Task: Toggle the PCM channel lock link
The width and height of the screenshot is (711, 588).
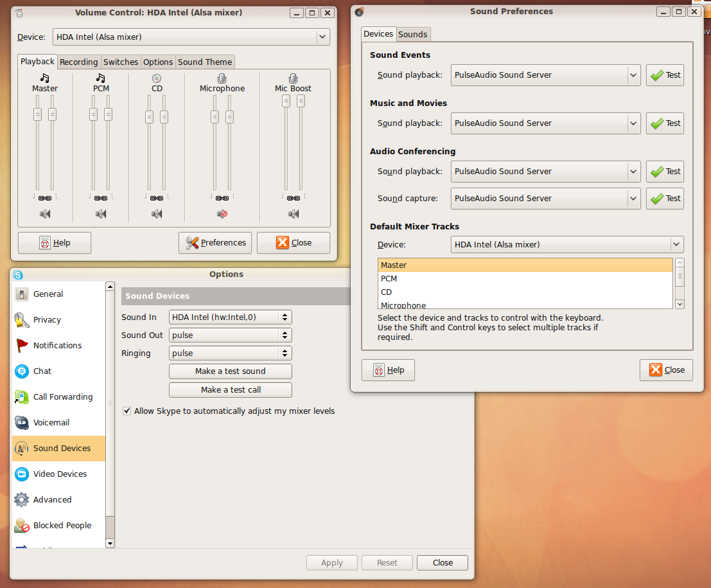Action: point(101,199)
